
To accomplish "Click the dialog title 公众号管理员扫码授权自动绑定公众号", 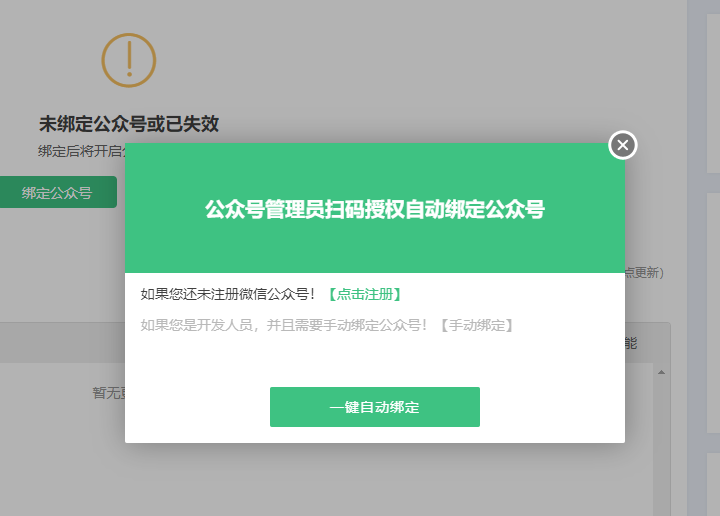I will [375, 209].
